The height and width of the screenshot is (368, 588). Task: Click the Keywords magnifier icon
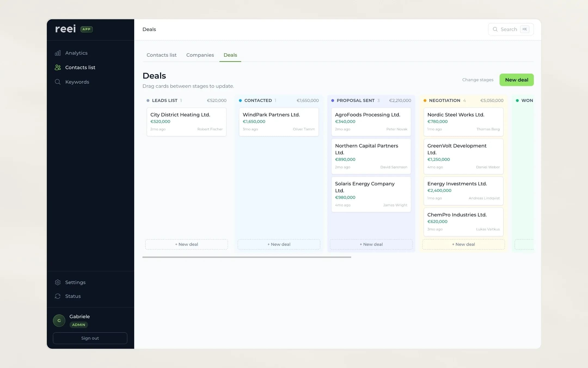click(x=58, y=82)
